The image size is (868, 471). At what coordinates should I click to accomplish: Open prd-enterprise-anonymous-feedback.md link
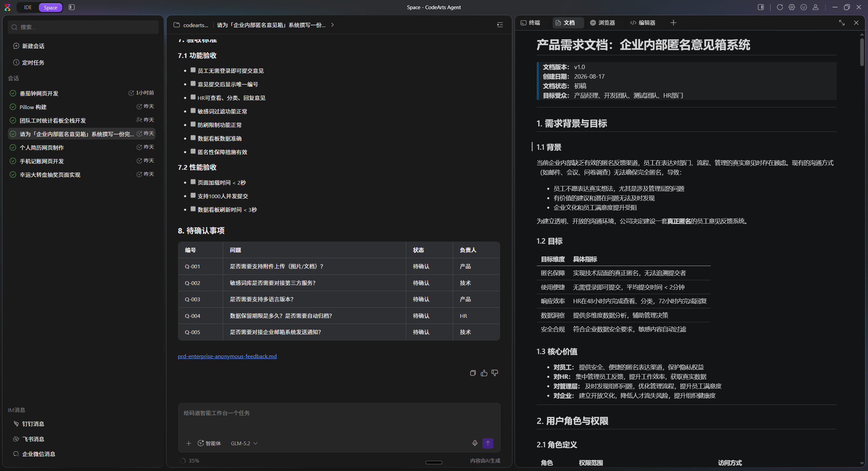click(227, 356)
